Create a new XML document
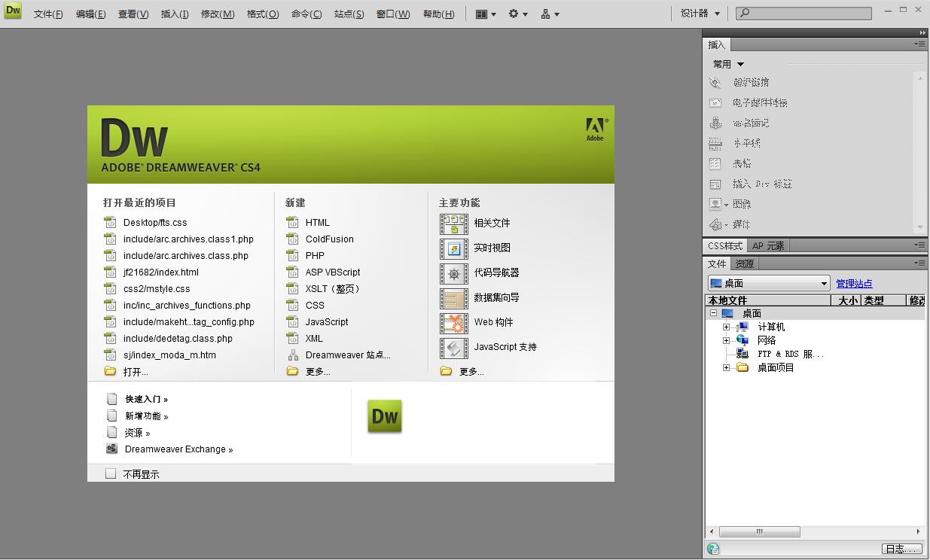The image size is (930, 560). coord(314,339)
